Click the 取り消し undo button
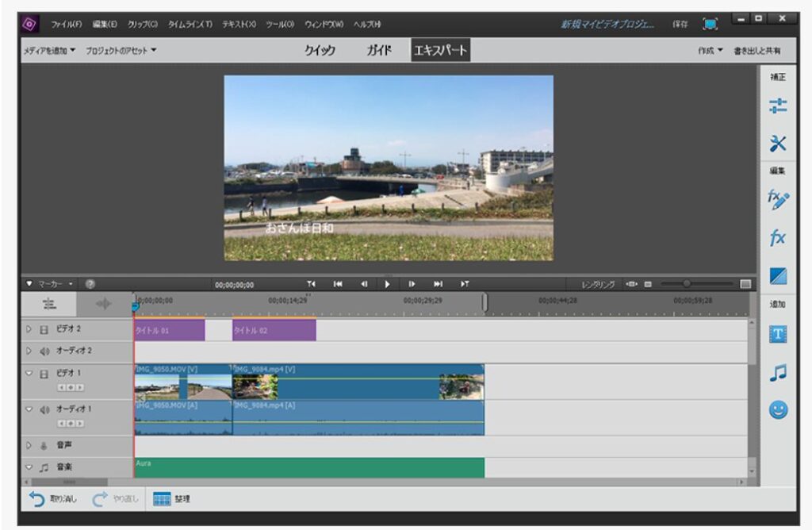This screenshot has width=812, height=530. 48,498
